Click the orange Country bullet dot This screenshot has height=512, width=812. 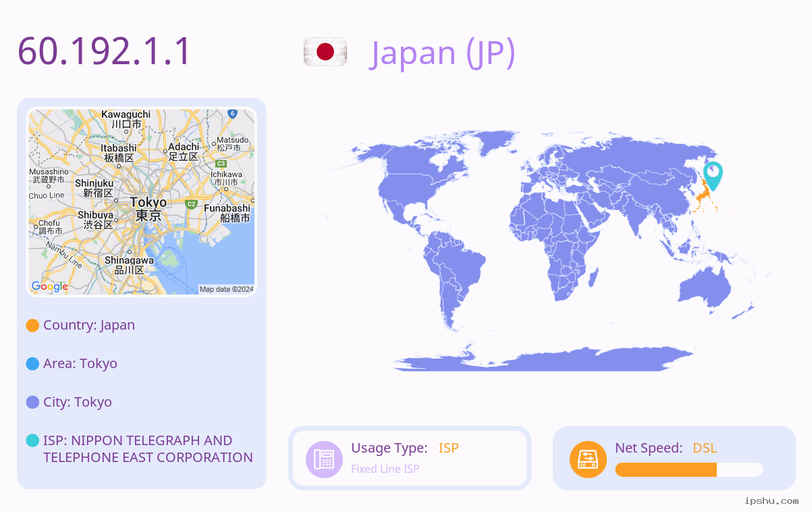pos(32,325)
